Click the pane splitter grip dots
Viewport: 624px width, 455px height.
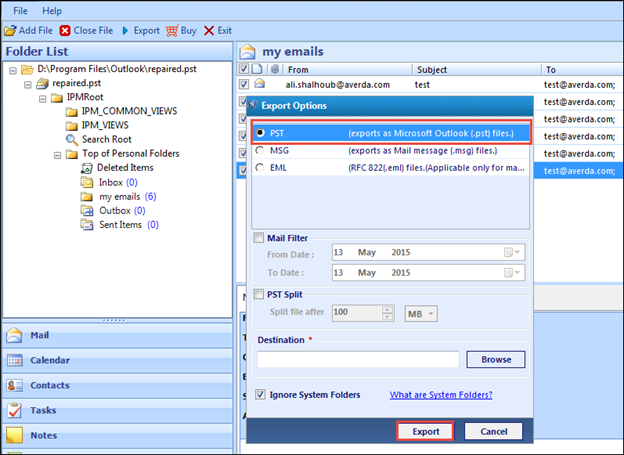coord(114,320)
